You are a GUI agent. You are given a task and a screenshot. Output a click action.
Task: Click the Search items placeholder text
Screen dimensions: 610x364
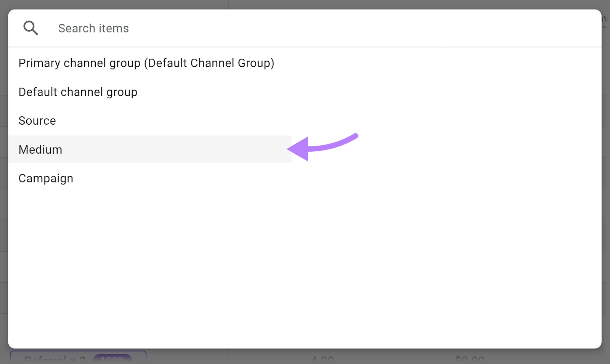(x=93, y=28)
